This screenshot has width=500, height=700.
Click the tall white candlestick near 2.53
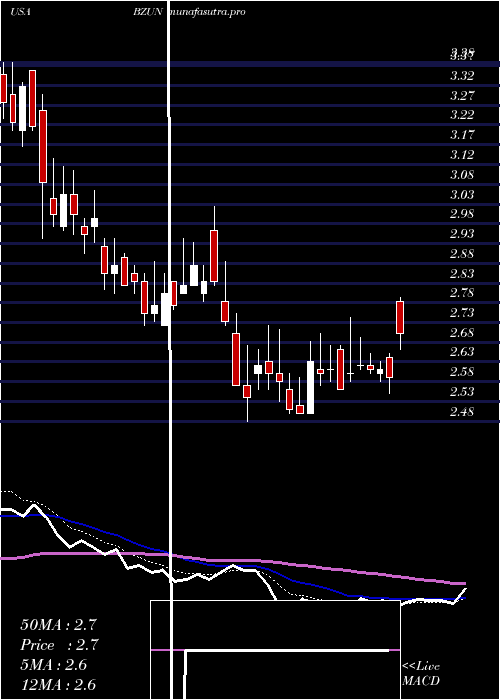click(x=310, y=388)
